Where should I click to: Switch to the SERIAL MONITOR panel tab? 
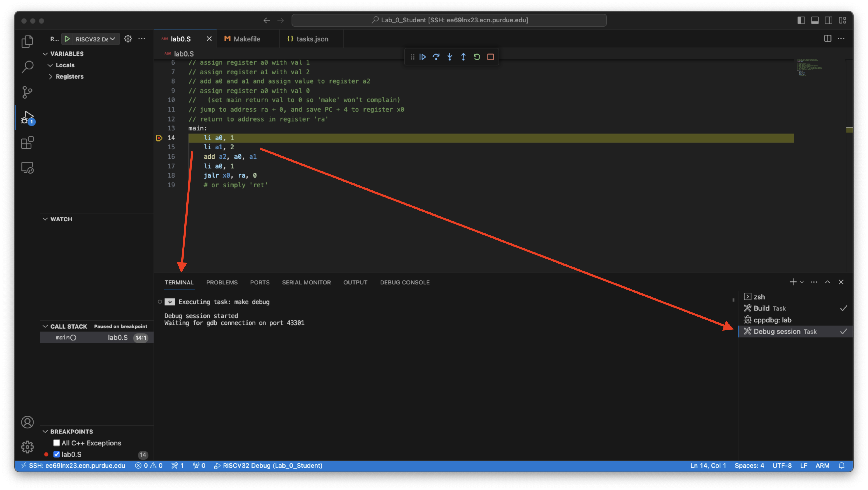(x=306, y=282)
